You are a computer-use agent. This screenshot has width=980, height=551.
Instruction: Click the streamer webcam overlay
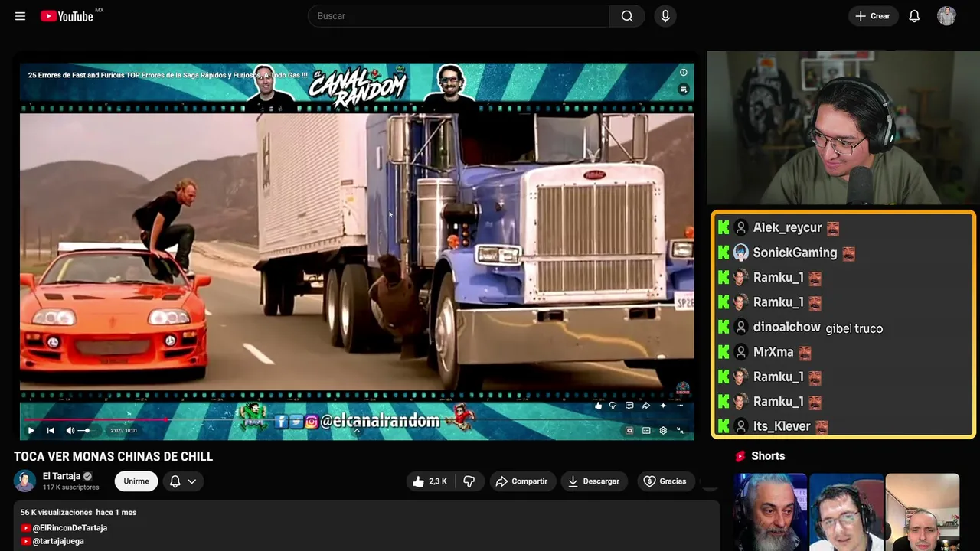(843, 128)
